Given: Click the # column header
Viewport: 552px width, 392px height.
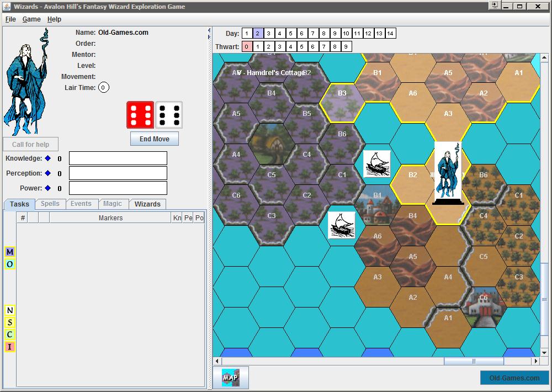Looking at the screenshot, I should click(x=23, y=218).
